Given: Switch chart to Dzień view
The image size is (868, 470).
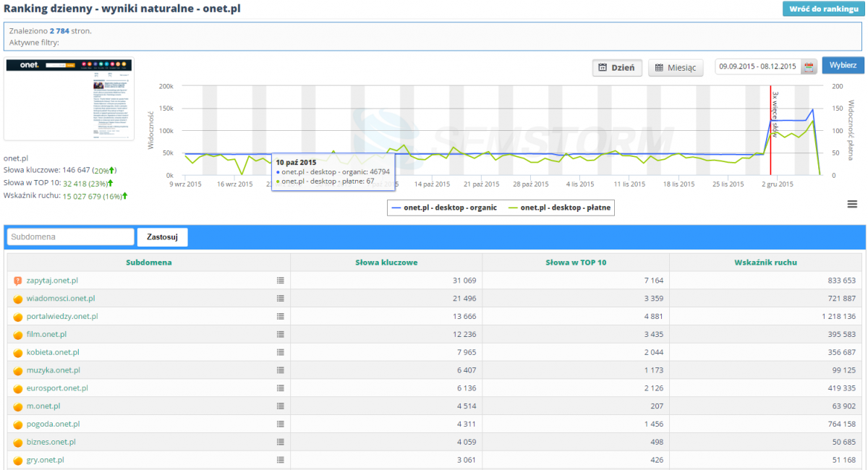Looking at the screenshot, I should point(618,67).
